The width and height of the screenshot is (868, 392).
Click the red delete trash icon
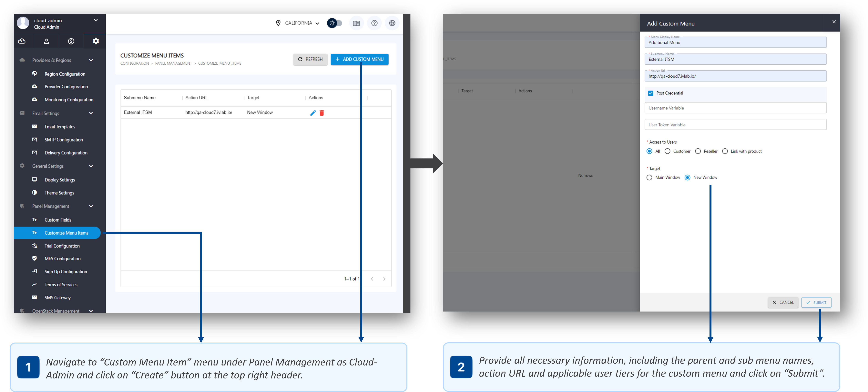point(322,113)
